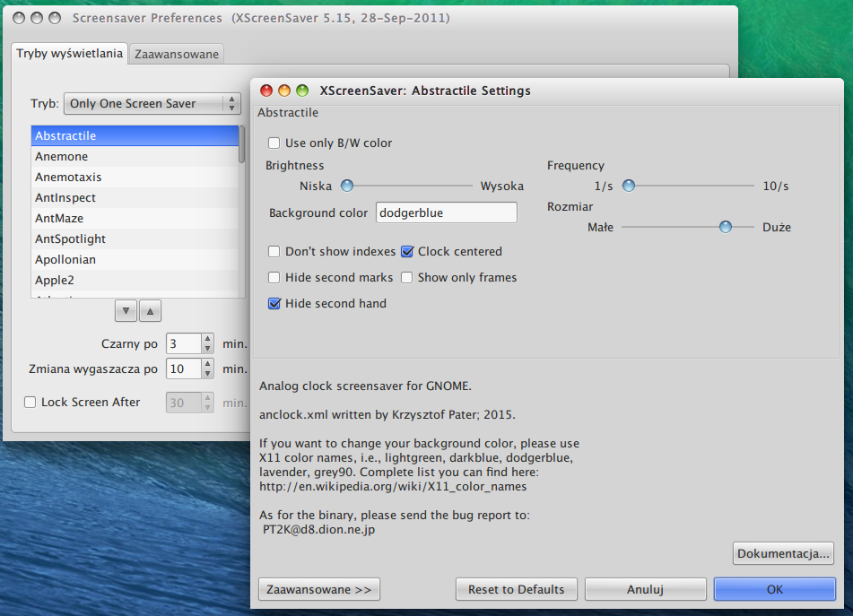Click Zmiana wygaszacza po stepper arrows

tap(207, 369)
